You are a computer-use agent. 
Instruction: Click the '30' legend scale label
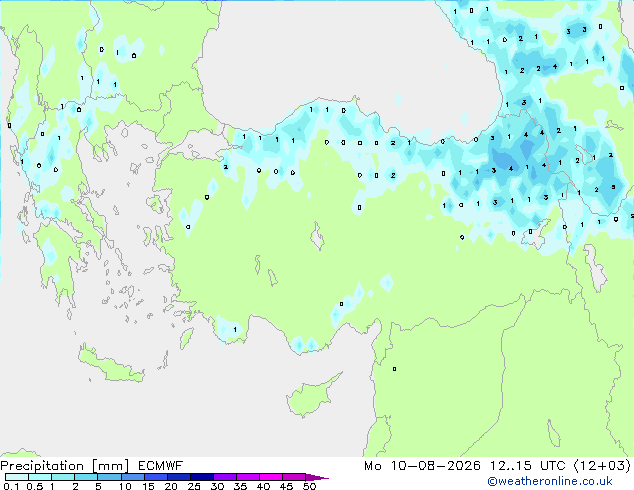217,486
